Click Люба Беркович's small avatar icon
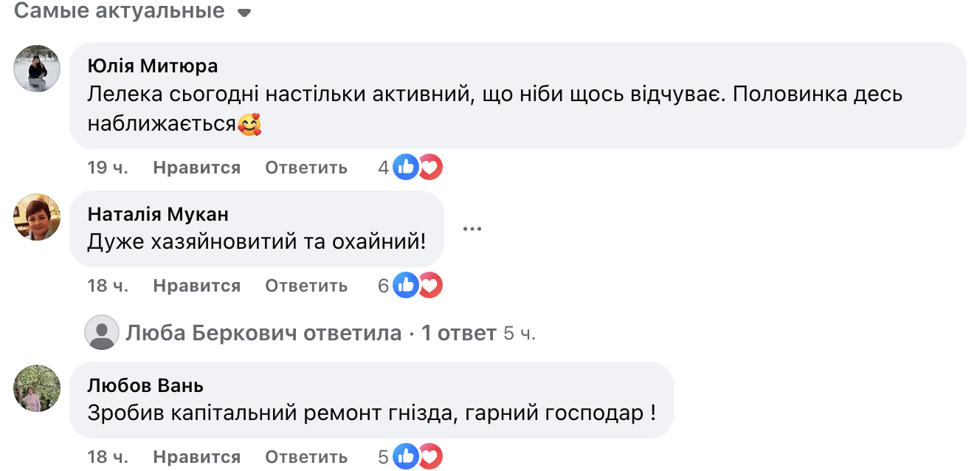The width and height of the screenshot is (980, 471). pos(102,333)
